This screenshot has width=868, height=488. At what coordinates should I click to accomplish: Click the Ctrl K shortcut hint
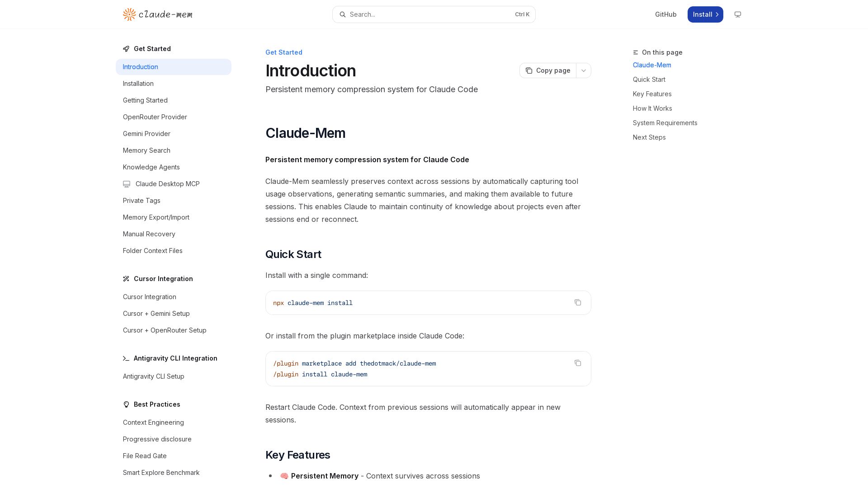point(522,14)
